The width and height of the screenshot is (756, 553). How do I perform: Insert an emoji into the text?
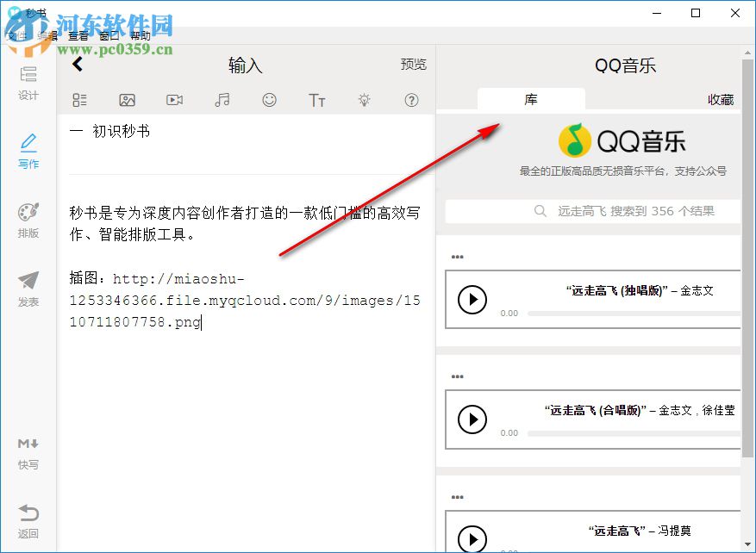(269, 100)
